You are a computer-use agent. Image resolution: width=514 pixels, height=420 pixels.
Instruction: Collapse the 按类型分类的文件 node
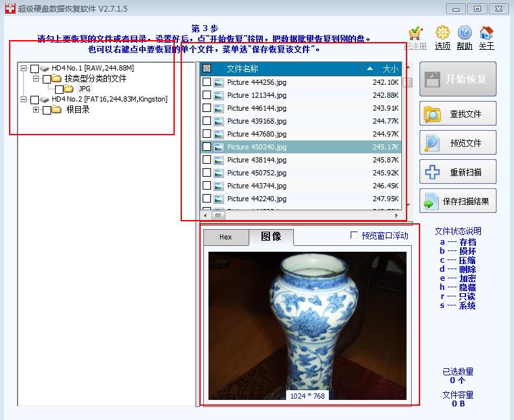click(36, 78)
